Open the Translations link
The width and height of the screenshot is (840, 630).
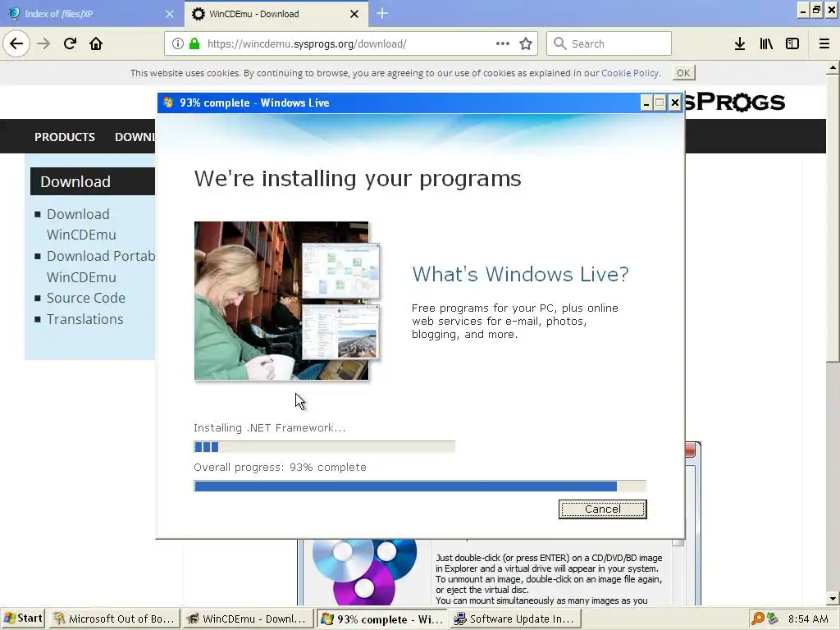(84, 319)
